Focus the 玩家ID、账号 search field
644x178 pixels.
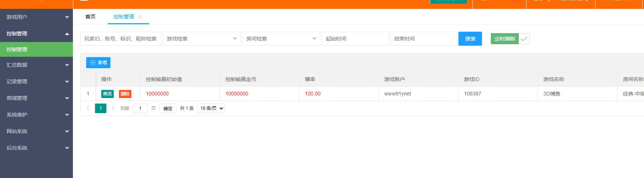pyautogui.click(x=121, y=39)
